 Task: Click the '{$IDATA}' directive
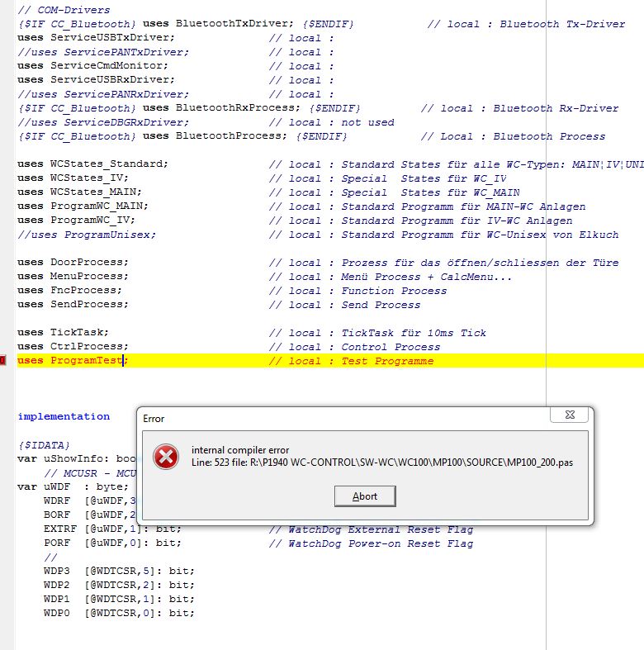click(44, 445)
